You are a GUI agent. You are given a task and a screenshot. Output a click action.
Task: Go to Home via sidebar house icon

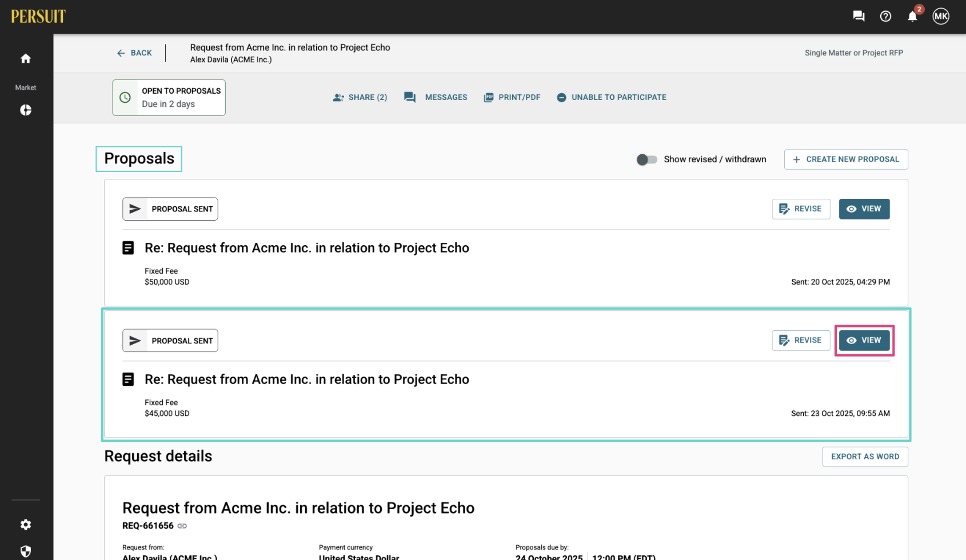pyautogui.click(x=26, y=58)
